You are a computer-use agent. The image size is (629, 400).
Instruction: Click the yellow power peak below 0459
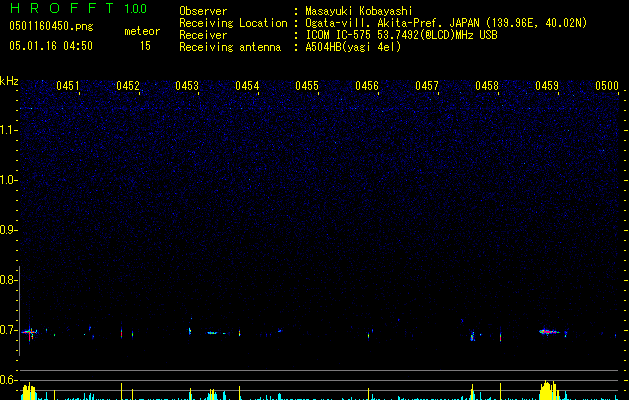[x=549, y=390]
